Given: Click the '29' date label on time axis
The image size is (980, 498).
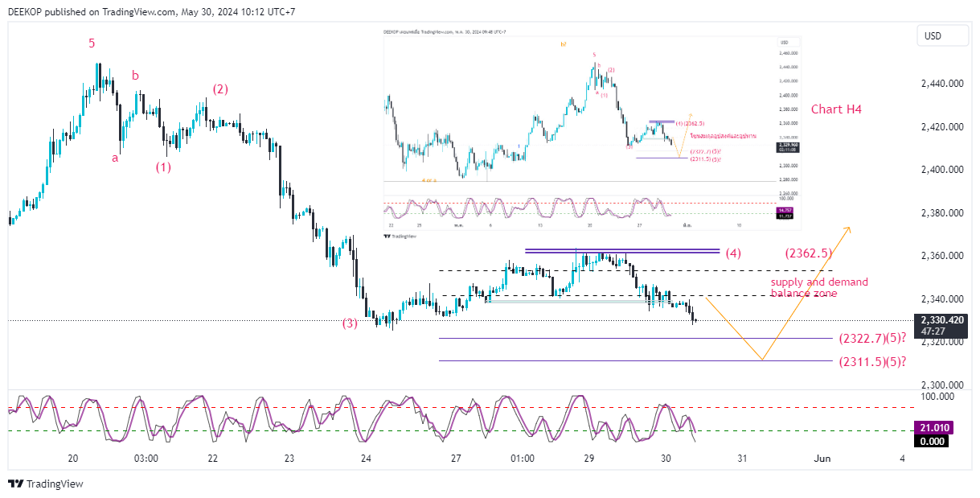Looking at the screenshot, I should coord(589,458).
